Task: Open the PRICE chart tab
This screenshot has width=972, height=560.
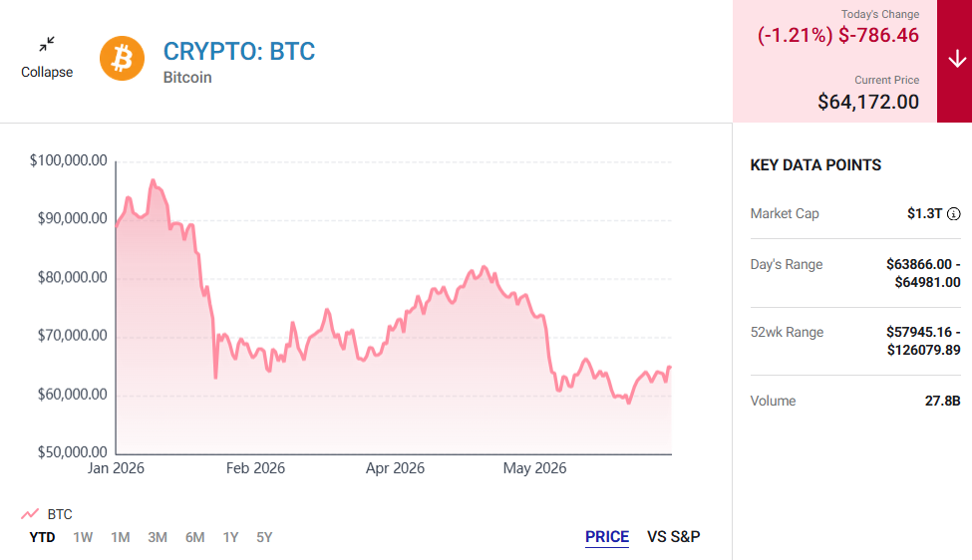Action: (607, 536)
